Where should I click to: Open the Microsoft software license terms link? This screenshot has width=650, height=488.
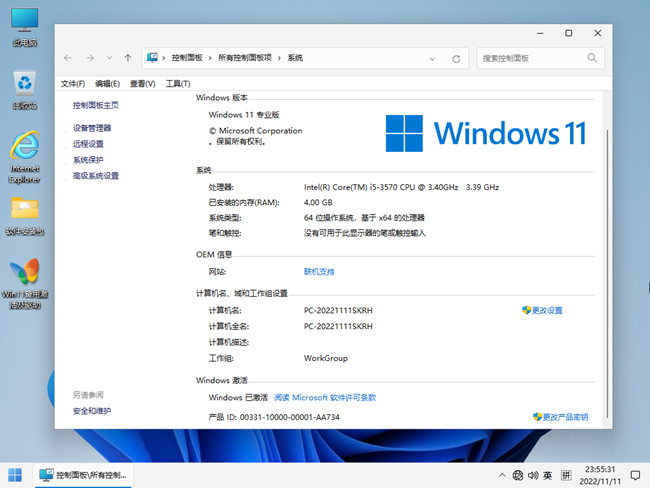click(325, 397)
